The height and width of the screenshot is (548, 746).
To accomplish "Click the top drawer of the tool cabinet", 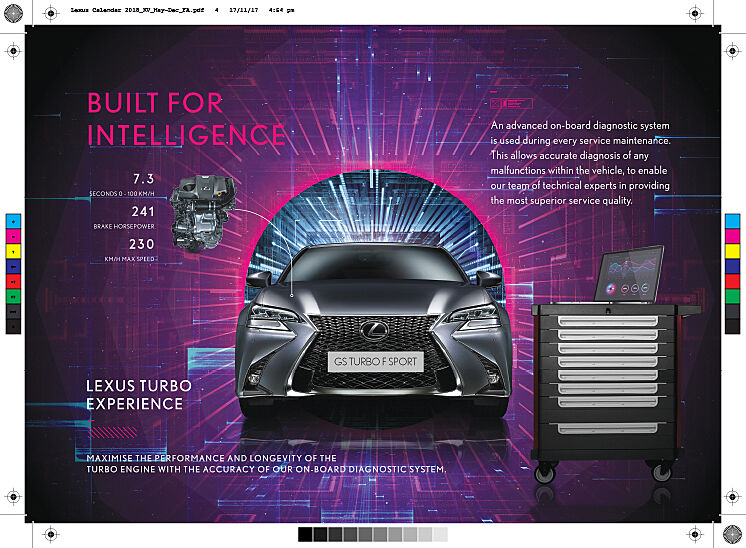I will pyautogui.click(x=608, y=321).
